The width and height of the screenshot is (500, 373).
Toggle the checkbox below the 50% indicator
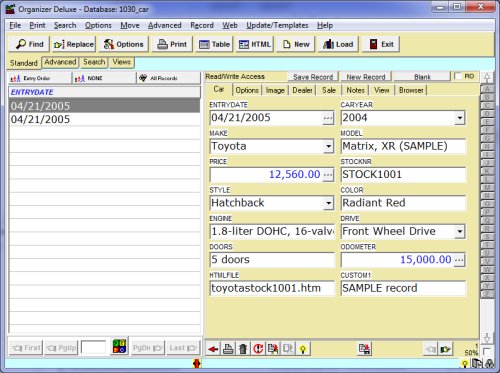coord(487,351)
